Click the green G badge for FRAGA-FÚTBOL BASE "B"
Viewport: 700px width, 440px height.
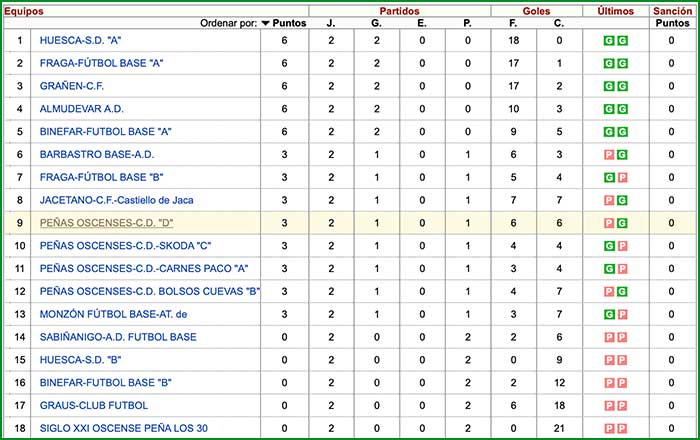point(609,178)
